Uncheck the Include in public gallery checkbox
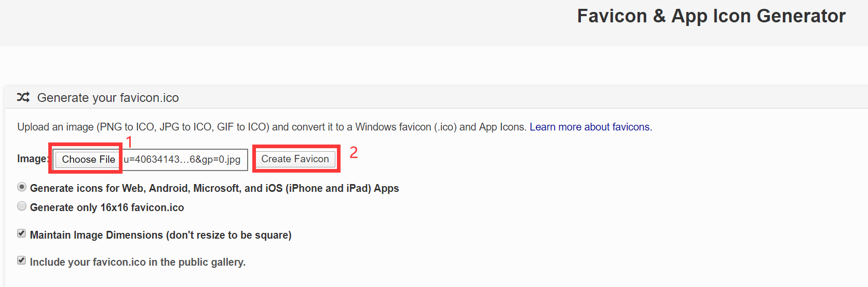868x287 pixels. tap(21, 260)
